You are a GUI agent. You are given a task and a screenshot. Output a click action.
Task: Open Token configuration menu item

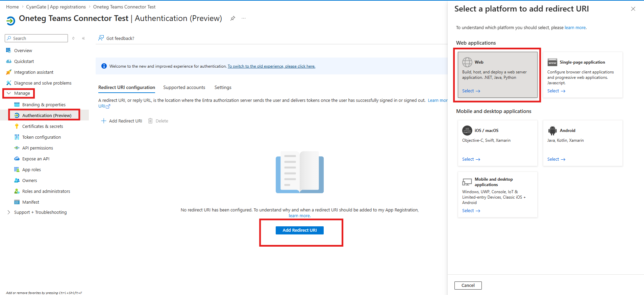point(42,137)
